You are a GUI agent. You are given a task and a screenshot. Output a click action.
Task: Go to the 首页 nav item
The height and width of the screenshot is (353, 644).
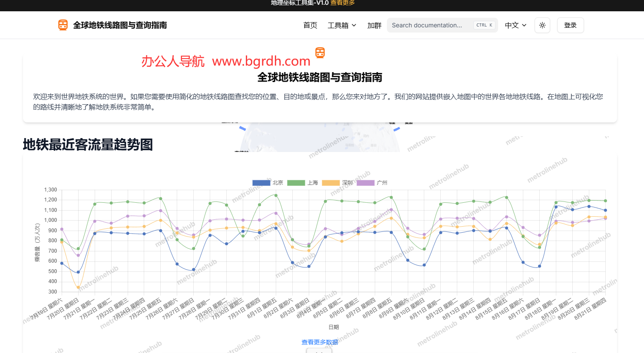point(310,25)
